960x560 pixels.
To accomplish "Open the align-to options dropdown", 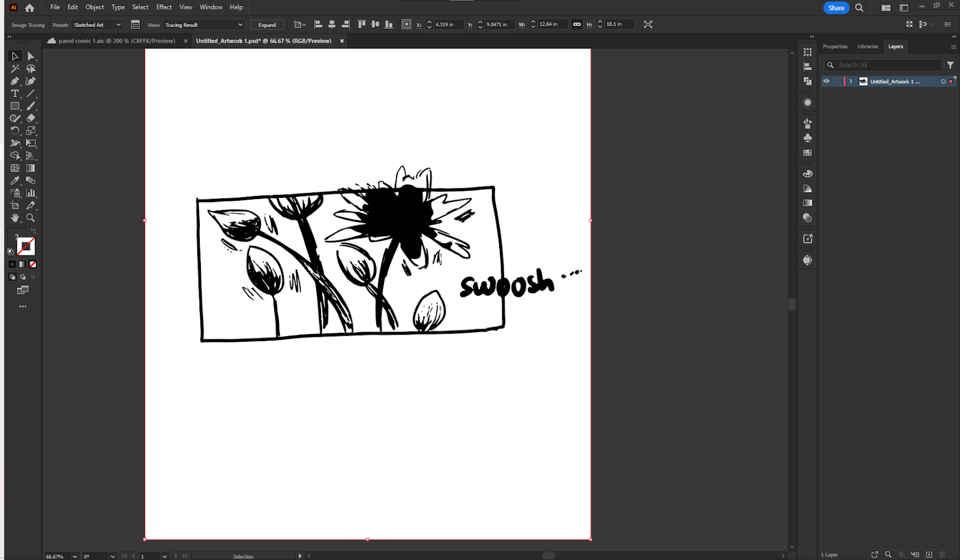I will [x=299, y=25].
